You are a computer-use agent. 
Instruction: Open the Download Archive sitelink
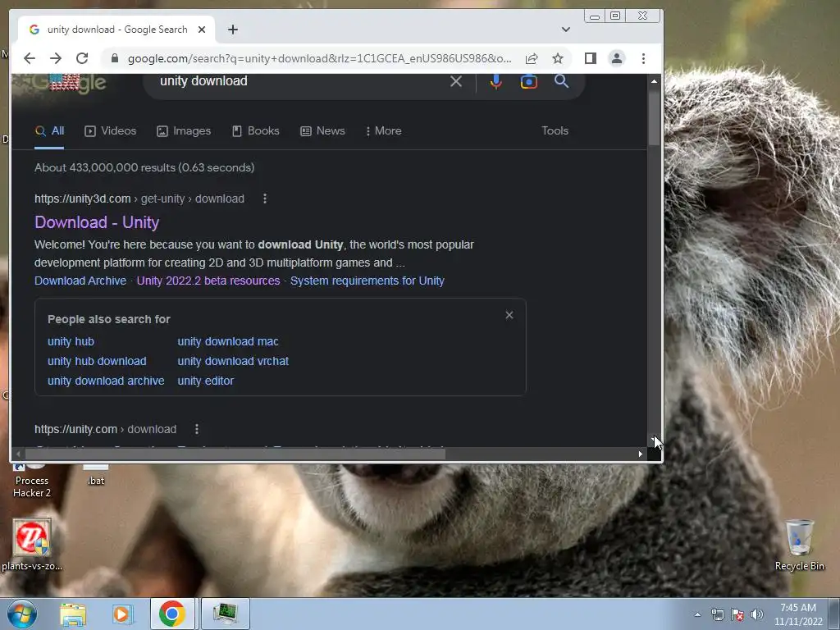[80, 281]
